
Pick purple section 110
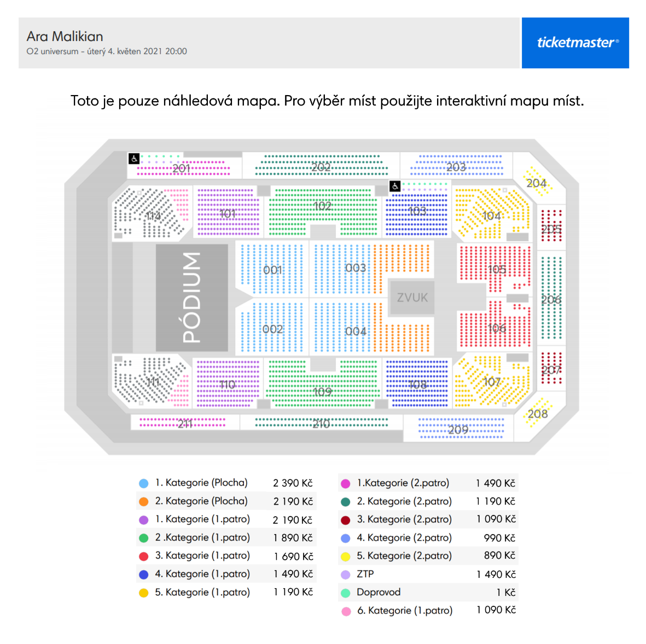point(228,384)
